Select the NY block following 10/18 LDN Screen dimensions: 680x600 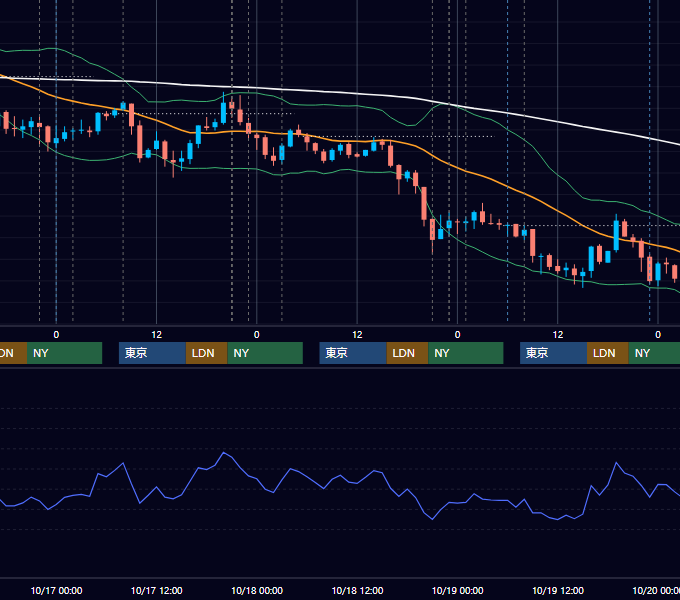466,353
